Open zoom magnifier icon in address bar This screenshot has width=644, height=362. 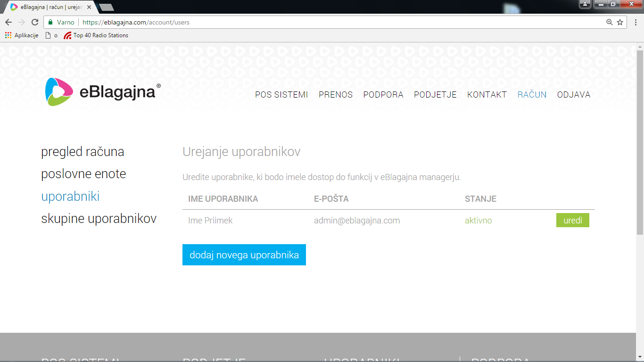tap(610, 22)
